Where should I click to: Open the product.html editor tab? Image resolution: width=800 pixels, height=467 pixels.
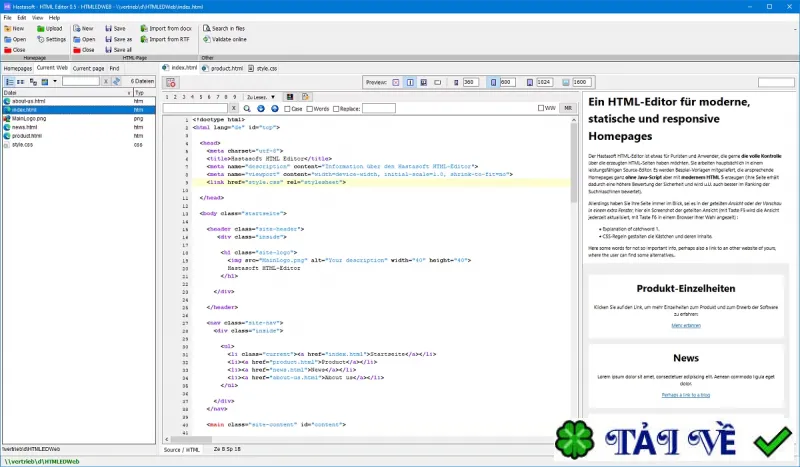222,68
